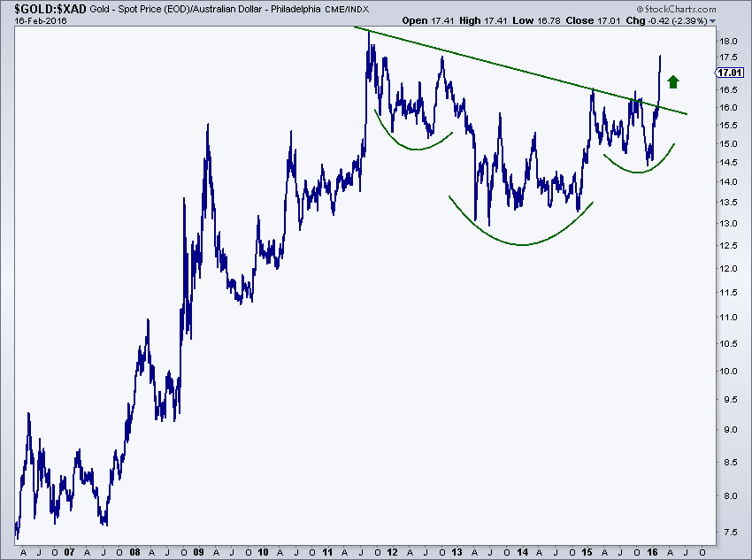Click the '11.0' price axis label
The height and width of the screenshot is (560, 752).
[x=728, y=317]
